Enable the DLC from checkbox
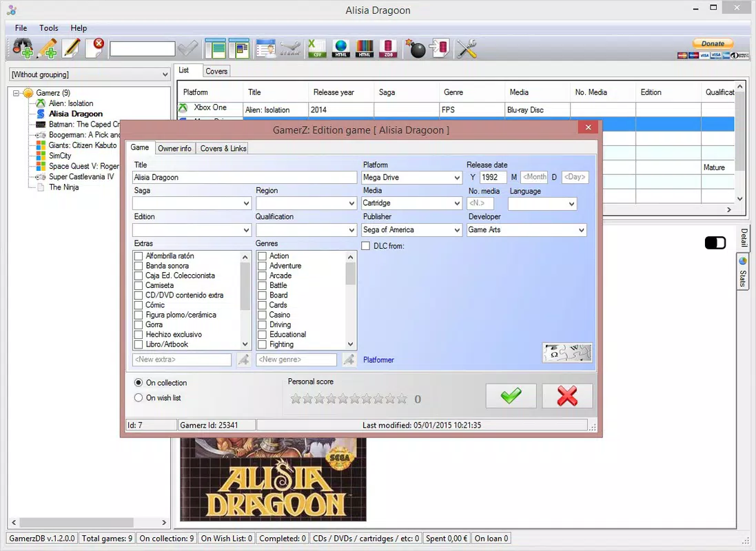 (366, 246)
